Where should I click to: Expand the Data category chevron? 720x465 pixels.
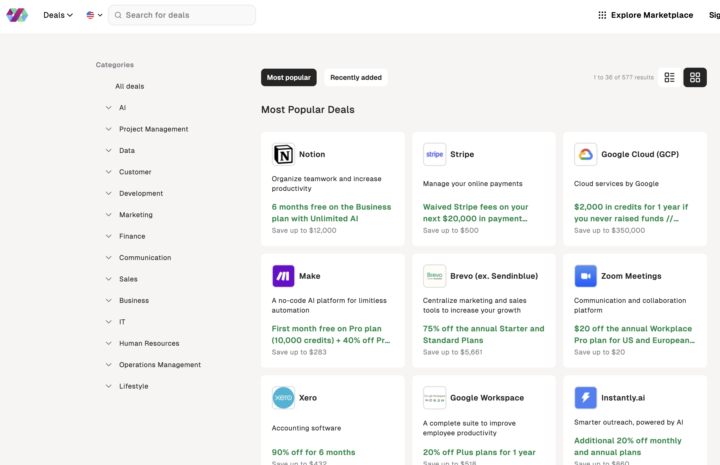(x=108, y=151)
